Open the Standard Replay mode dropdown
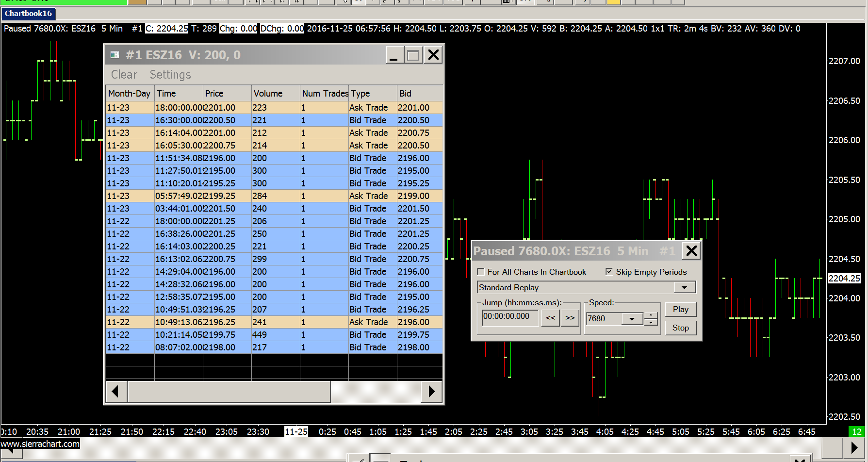Screen dimensions: 868x462 [x=684, y=288]
